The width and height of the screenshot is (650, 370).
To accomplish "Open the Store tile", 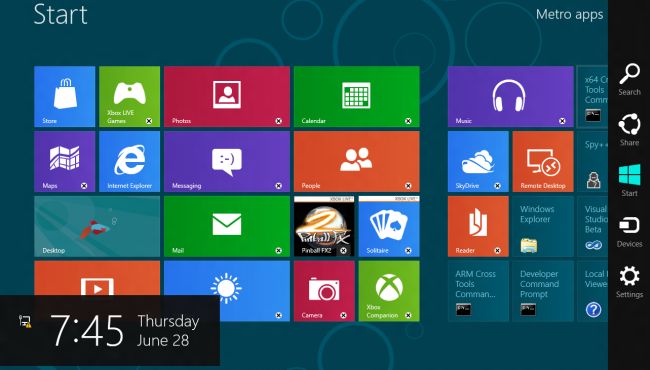I will pyautogui.click(x=65, y=97).
